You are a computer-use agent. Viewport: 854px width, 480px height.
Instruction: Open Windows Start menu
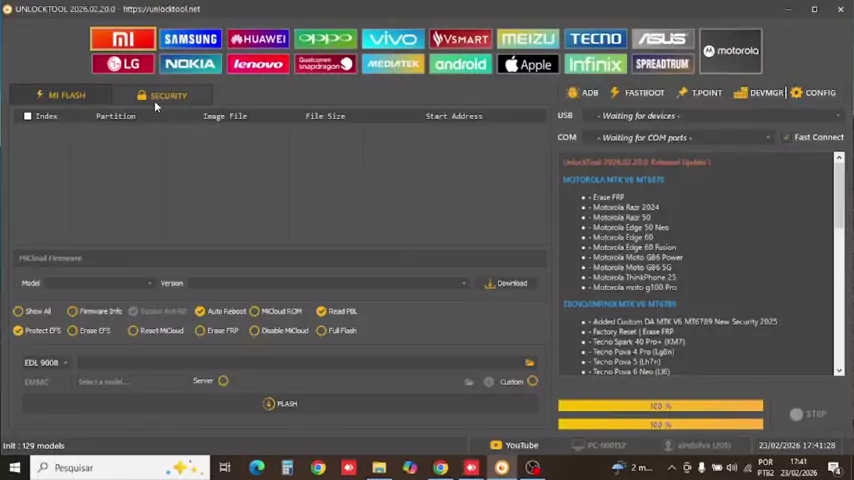click(x=14, y=467)
